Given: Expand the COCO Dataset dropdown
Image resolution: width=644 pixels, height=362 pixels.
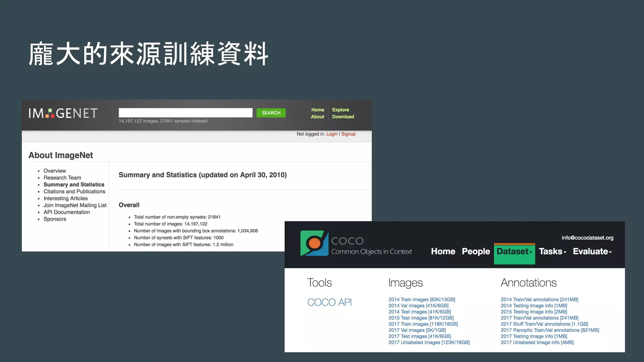Looking at the screenshot, I should tap(514, 254).
